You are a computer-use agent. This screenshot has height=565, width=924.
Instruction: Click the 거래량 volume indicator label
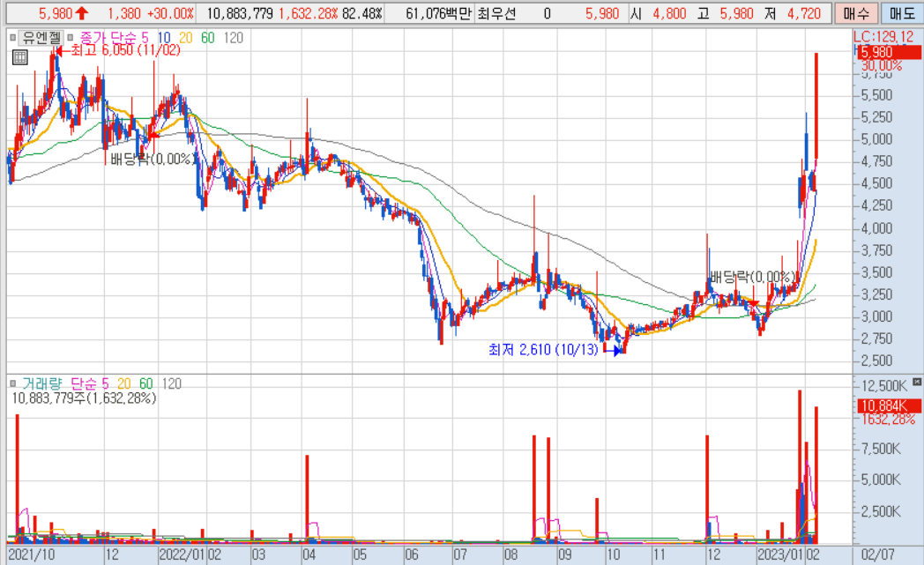tap(41, 383)
